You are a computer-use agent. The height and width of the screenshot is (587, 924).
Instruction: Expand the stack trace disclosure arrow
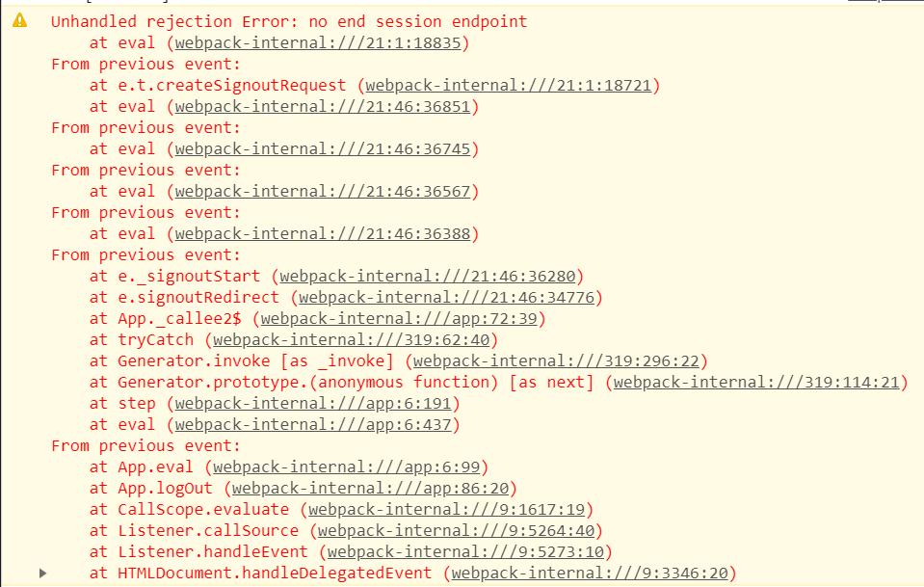[42, 573]
